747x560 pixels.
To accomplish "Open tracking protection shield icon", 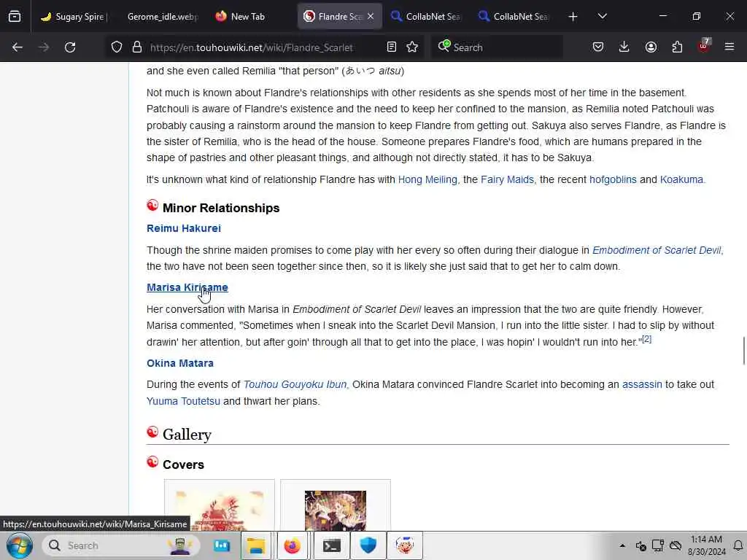I will 117,47.
